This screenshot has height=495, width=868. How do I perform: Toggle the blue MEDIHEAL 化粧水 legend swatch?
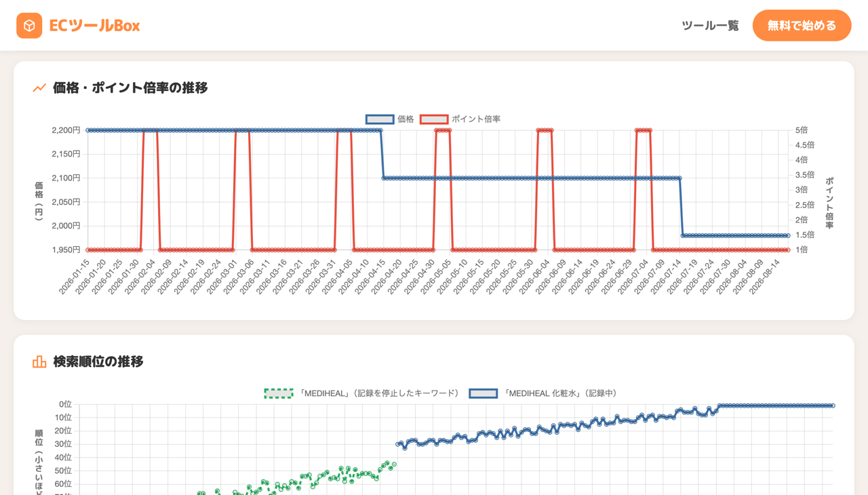tap(484, 393)
